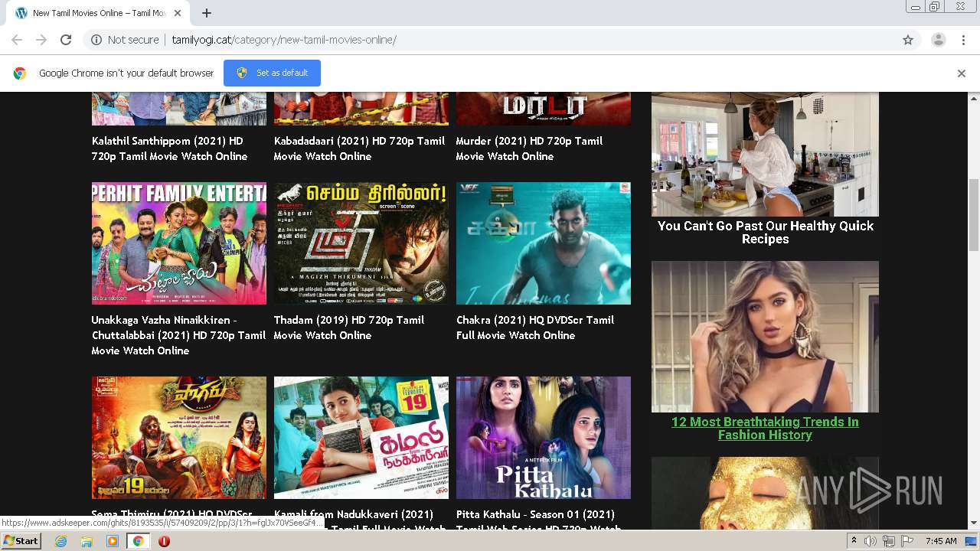980x551 pixels.
Task: Click the 7:45 AM taskbar clock
Action: [x=940, y=541]
